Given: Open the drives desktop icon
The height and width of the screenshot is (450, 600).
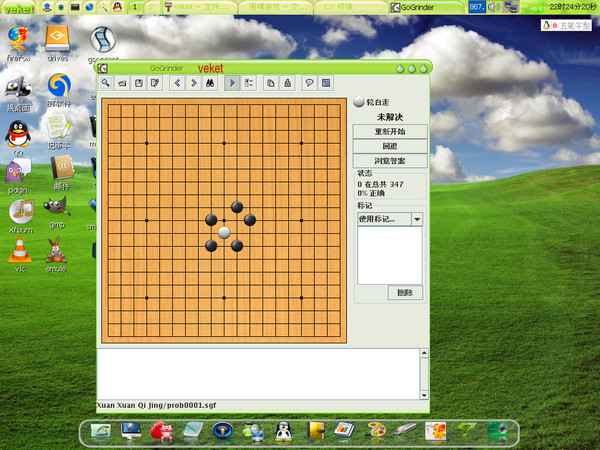Looking at the screenshot, I should [x=57, y=38].
